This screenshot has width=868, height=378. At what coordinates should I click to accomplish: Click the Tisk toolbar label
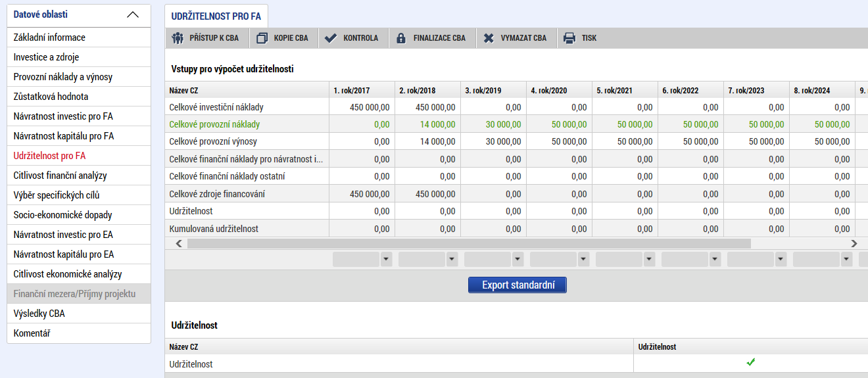[x=589, y=38]
